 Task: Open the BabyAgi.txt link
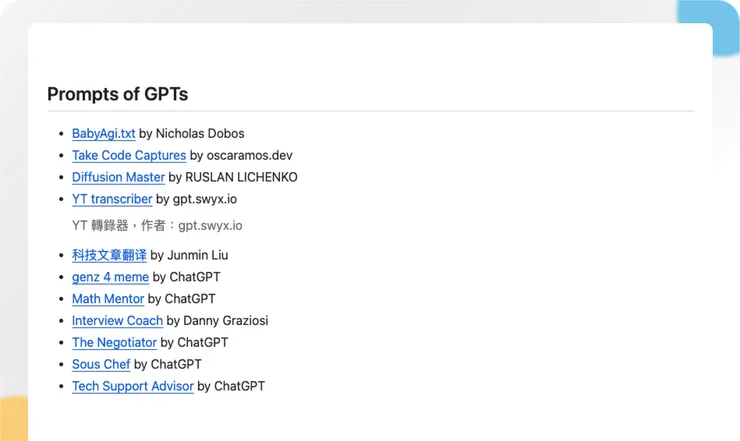103,134
